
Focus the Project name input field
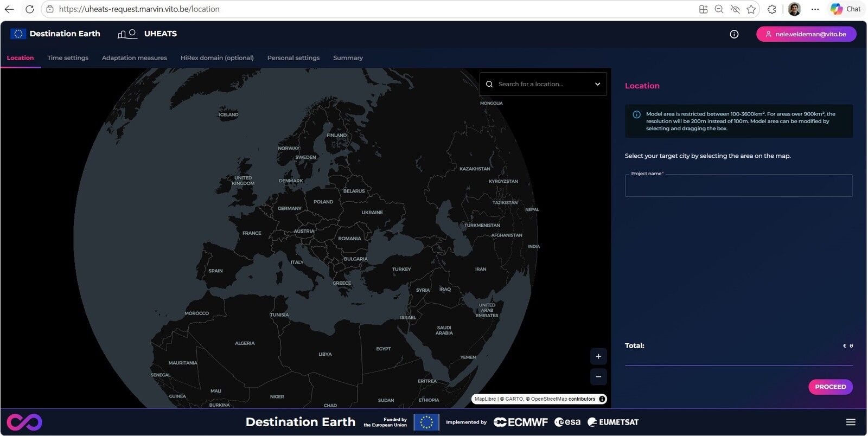[x=739, y=185]
